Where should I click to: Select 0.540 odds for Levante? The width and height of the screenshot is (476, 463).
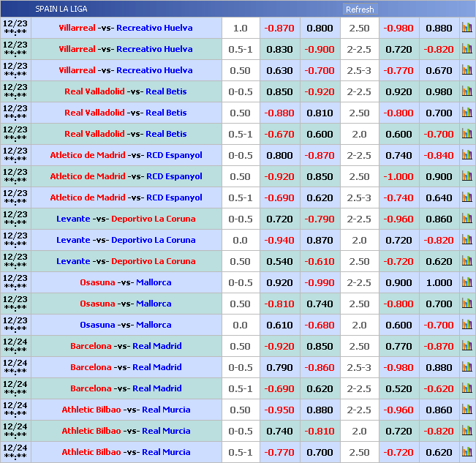(x=279, y=261)
